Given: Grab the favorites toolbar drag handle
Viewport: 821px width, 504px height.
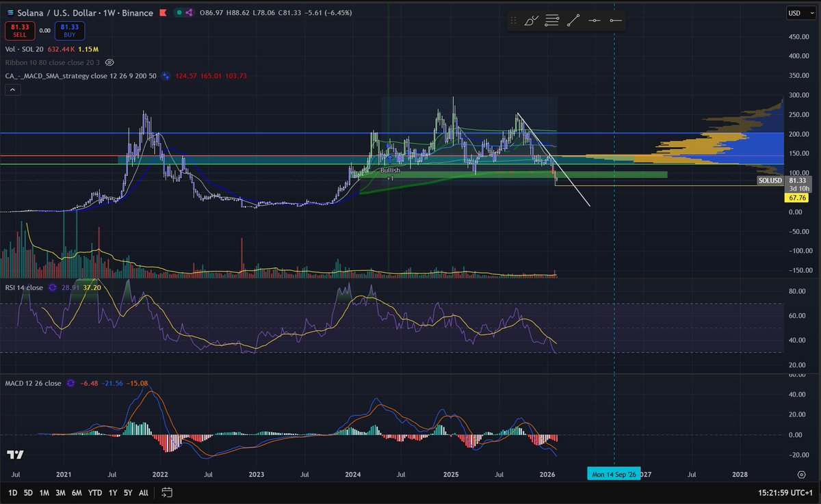Looking at the screenshot, I should (x=514, y=21).
